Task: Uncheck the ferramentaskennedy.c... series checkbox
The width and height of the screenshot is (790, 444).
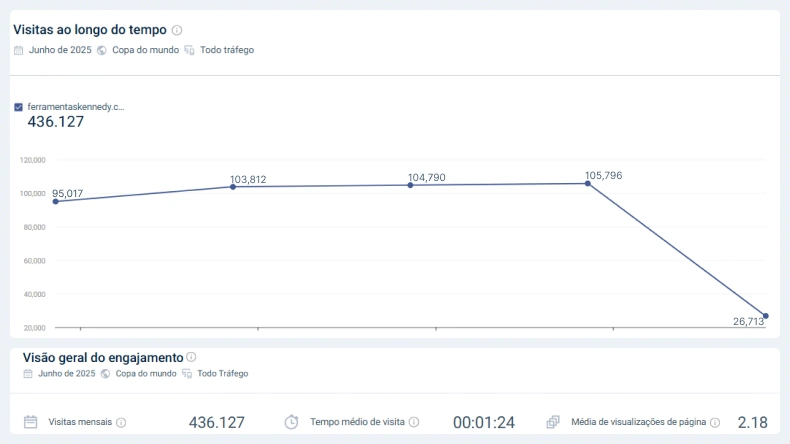Action: [19, 107]
